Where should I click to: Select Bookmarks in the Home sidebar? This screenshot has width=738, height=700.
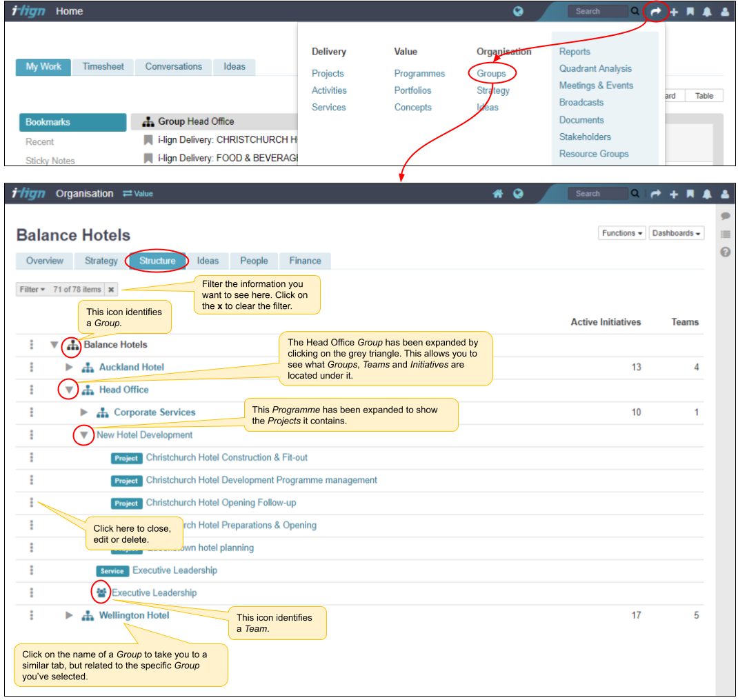tap(72, 122)
